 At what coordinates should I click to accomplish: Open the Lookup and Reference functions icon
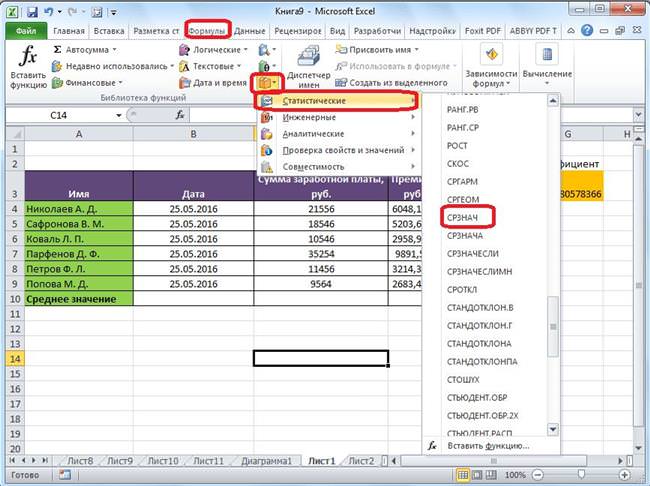[x=267, y=50]
